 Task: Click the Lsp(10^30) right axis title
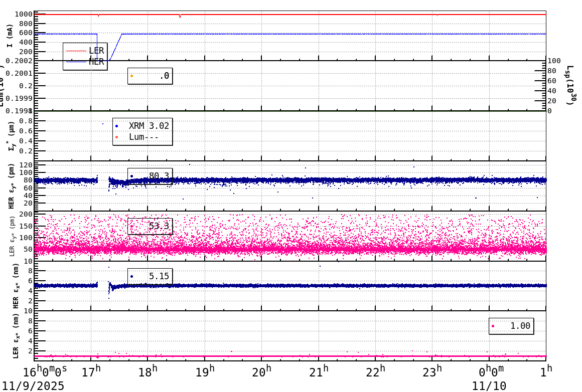[x=571, y=85]
